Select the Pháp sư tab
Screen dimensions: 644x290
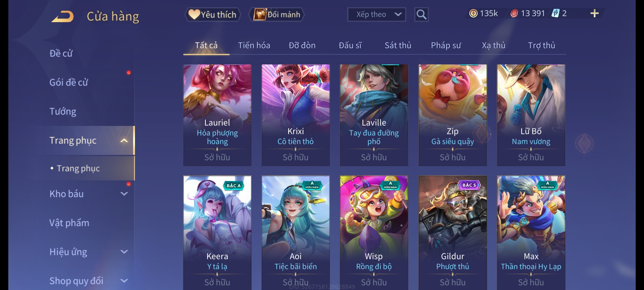click(x=446, y=45)
